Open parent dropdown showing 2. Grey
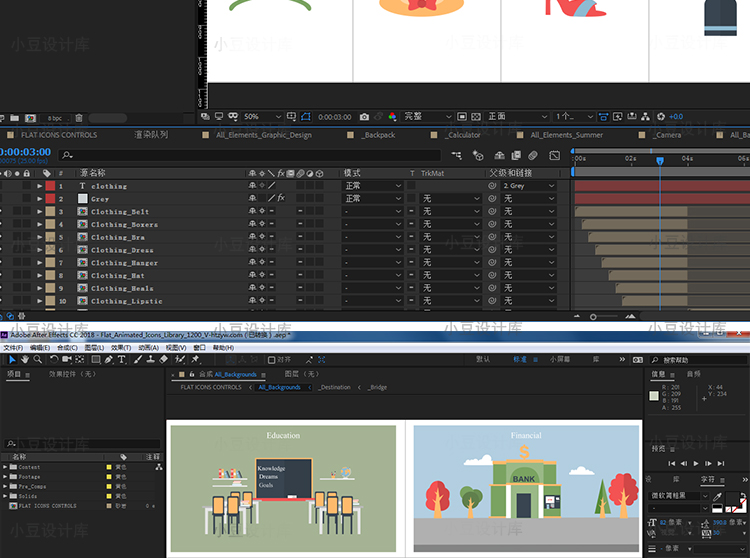 529,186
